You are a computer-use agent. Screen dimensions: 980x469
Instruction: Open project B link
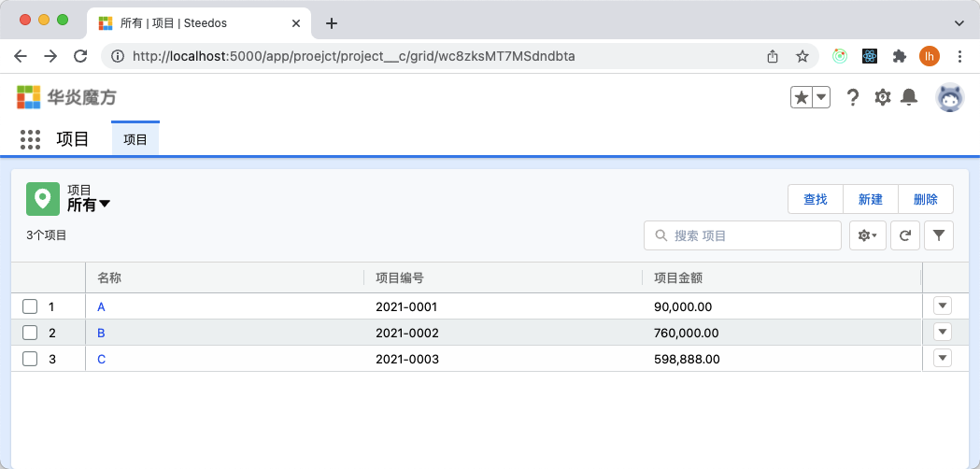(x=101, y=334)
